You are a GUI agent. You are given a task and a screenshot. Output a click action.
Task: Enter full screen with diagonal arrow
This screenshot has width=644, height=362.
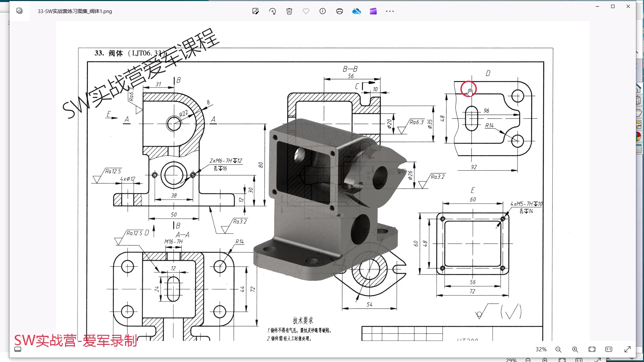point(628,349)
